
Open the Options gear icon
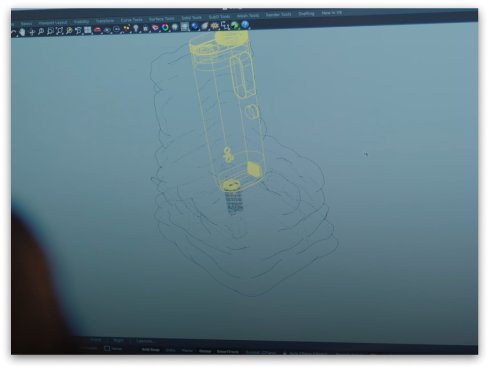coord(215,26)
